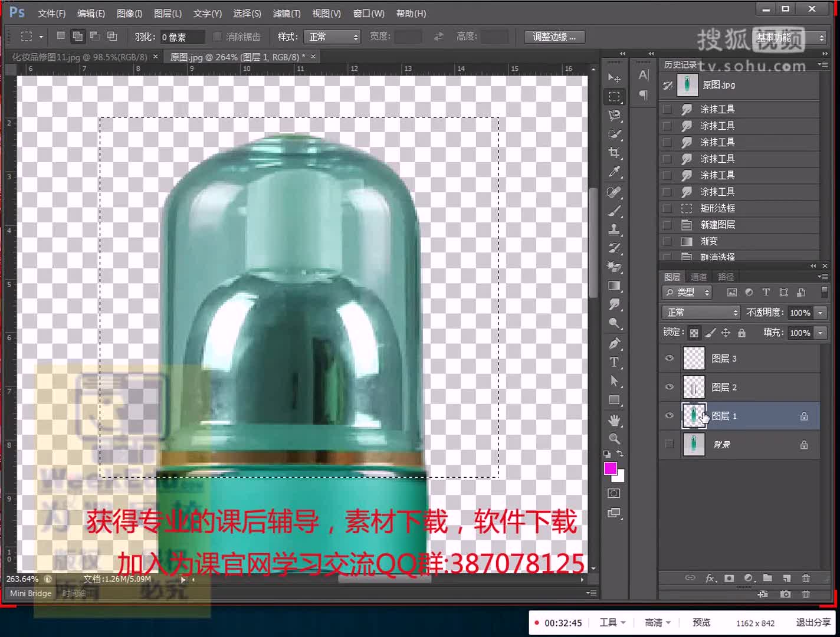
Task: Click the foreground magenta color swatch
Action: 611,469
